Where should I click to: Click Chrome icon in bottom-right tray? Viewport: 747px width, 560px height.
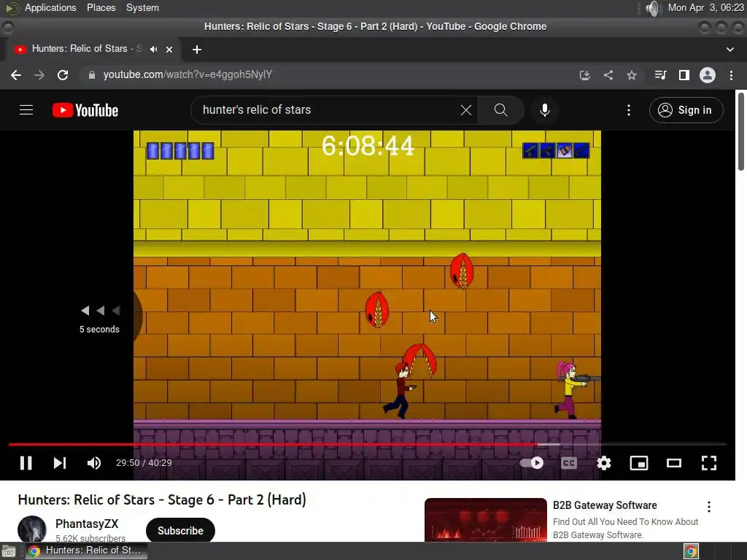coord(691,551)
